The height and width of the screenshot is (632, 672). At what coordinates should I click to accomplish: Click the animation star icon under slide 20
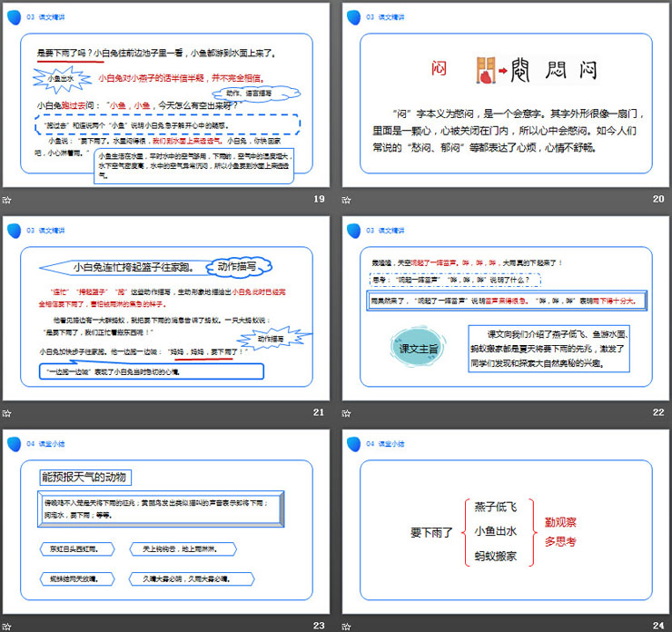(x=348, y=200)
